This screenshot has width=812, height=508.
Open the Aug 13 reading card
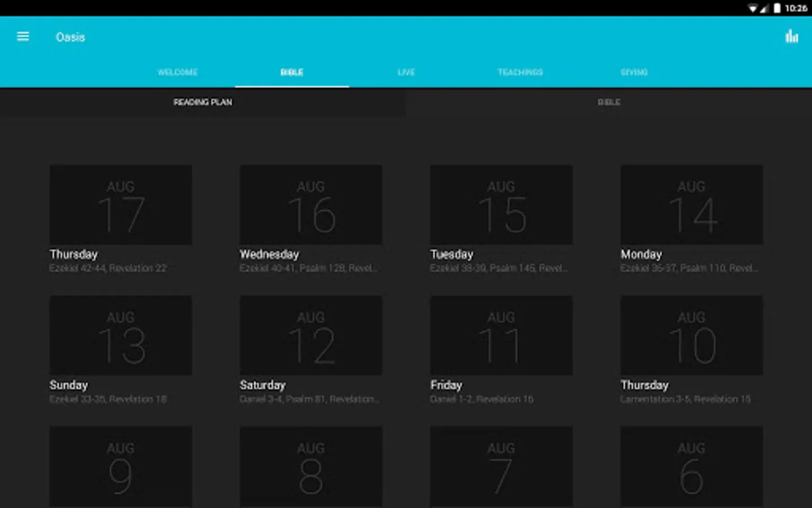pyautogui.click(x=121, y=336)
